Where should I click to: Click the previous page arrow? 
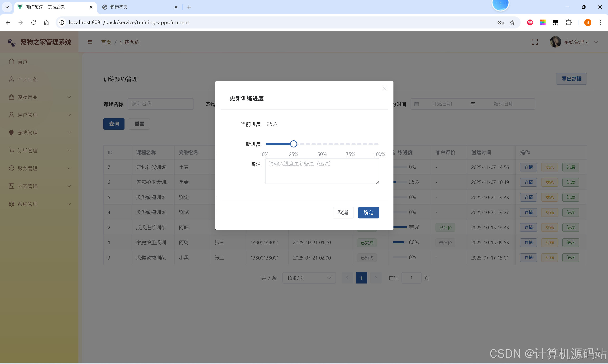coord(347,278)
